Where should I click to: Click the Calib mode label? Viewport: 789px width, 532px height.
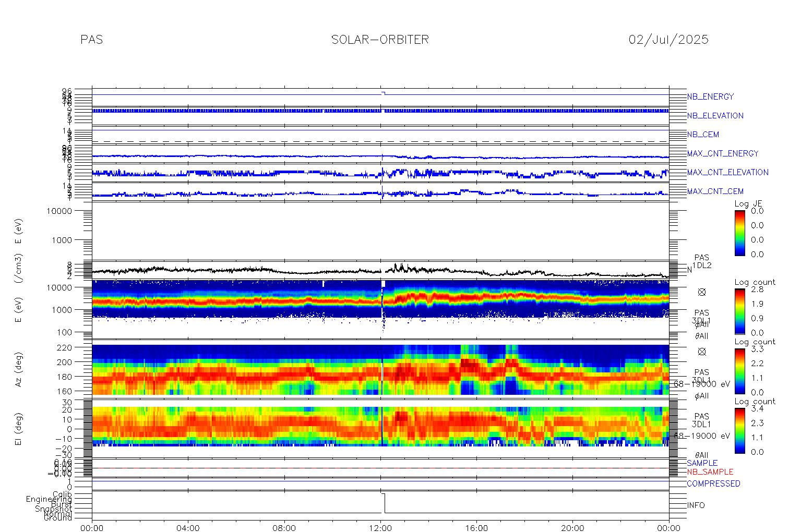(62, 494)
